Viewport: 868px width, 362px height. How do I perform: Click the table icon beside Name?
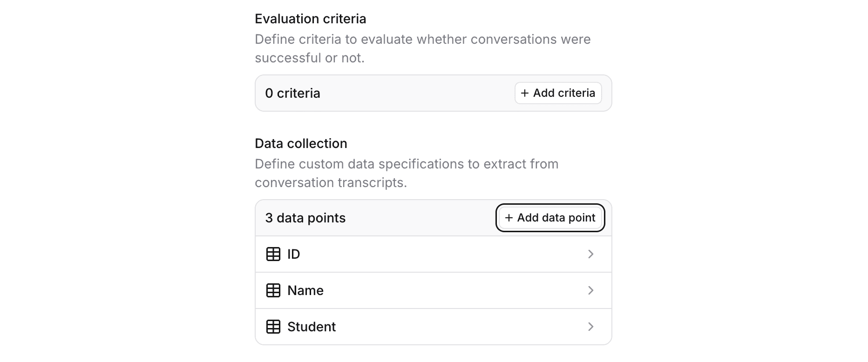coord(273,290)
